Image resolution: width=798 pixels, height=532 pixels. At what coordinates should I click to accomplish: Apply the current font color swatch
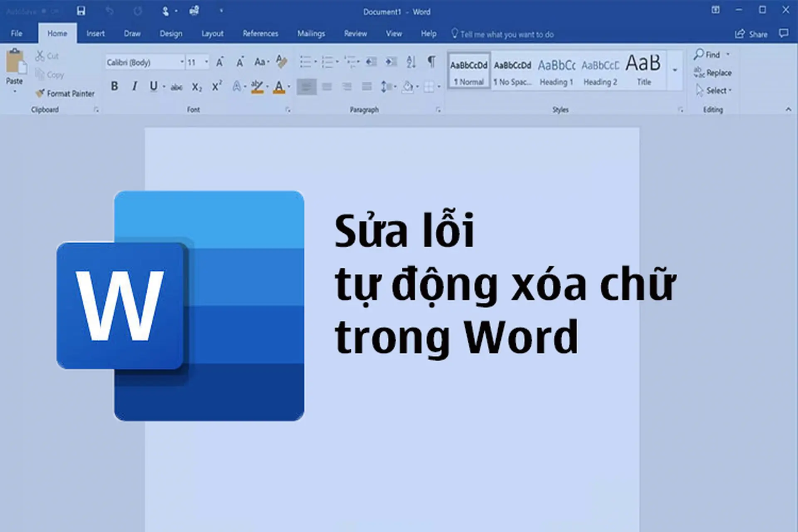(x=278, y=87)
